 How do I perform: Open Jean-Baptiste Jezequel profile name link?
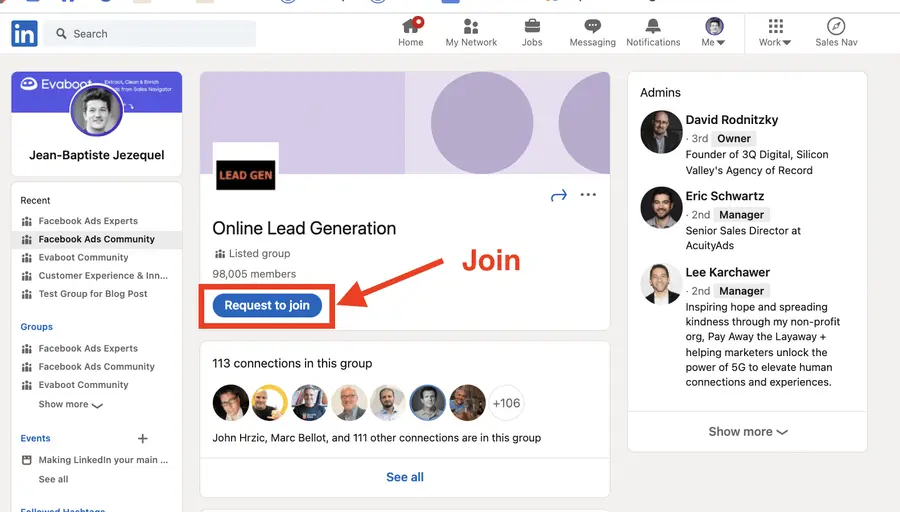click(96, 155)
